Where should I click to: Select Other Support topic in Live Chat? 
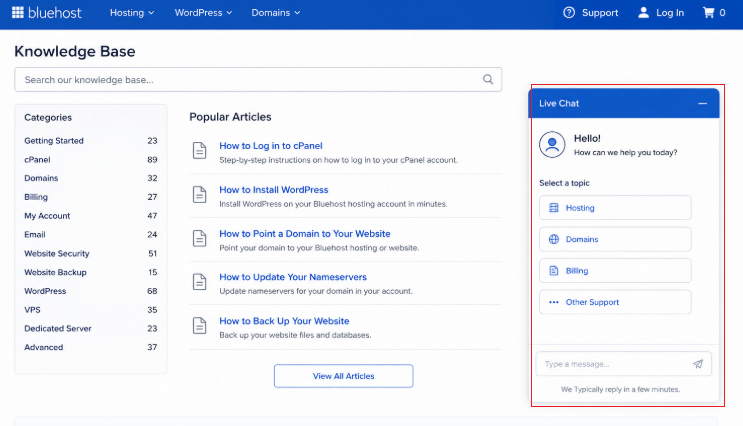(x=615, y=302)
